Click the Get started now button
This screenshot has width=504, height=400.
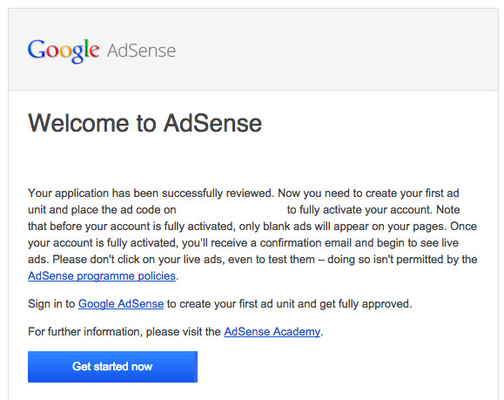(113, 367)
